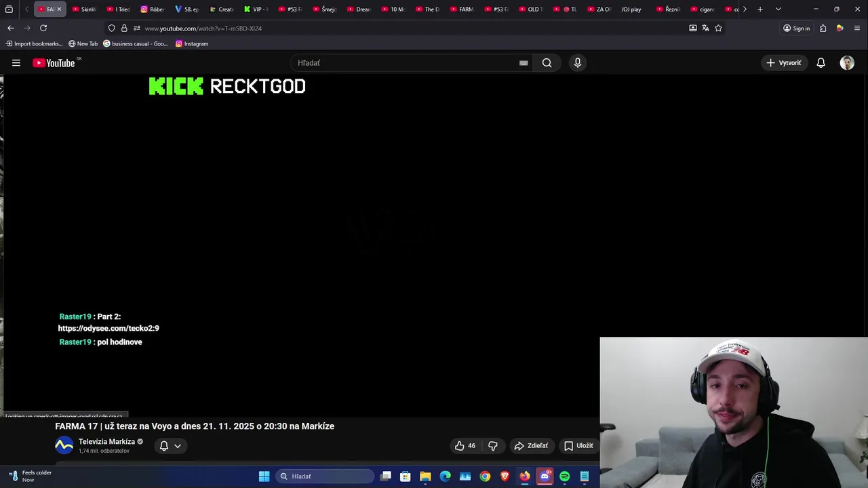
Task: Open the site padlock security info
Action: pos(124,28)
